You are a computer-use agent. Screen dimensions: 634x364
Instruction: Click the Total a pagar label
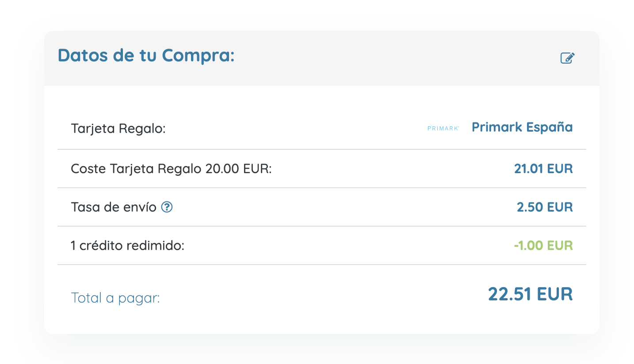coord(115,298)
